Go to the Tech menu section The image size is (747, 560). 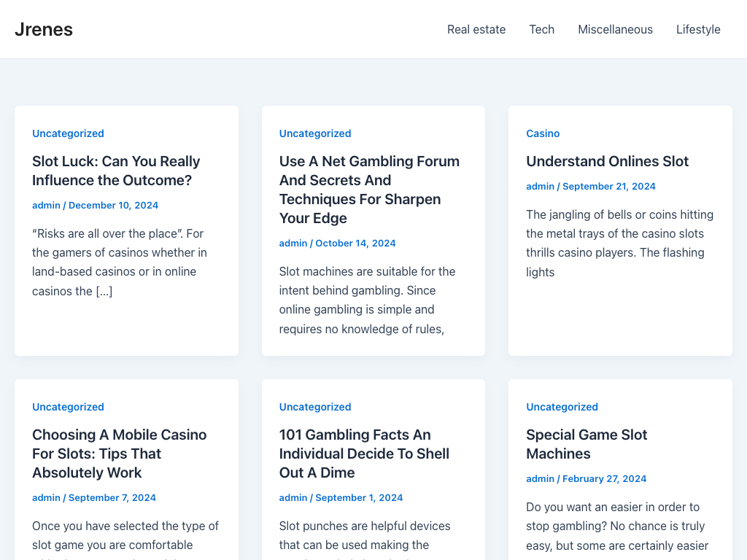pyautogui.click(x=541, y=29)
